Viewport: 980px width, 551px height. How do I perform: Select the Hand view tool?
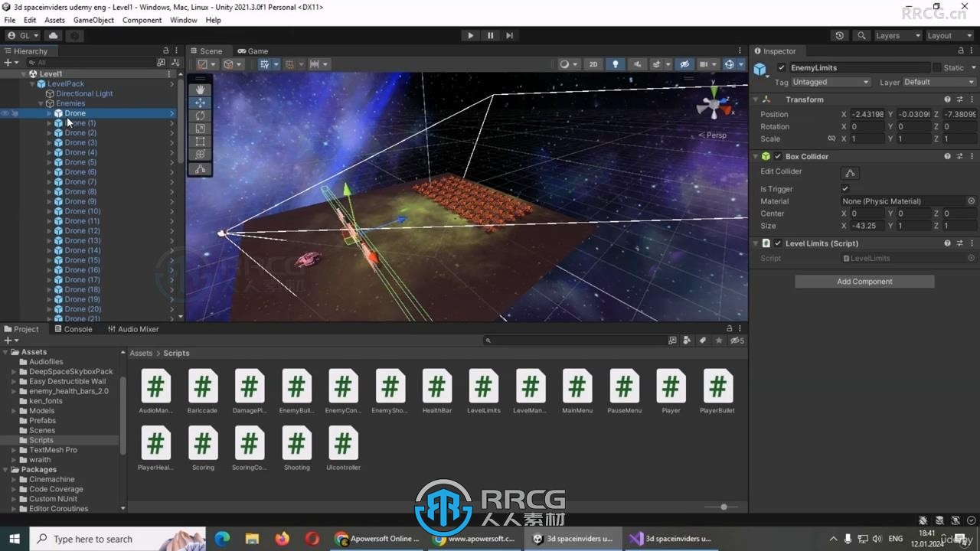(200, 90)
